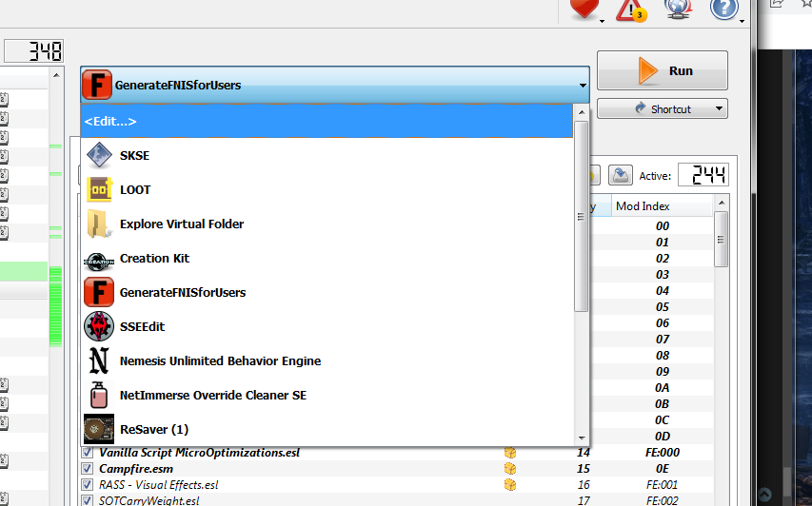Click dropdown list scrollbar up arrow
The width and height of the screenshot is (812, 506).
(x=582, y=111)
